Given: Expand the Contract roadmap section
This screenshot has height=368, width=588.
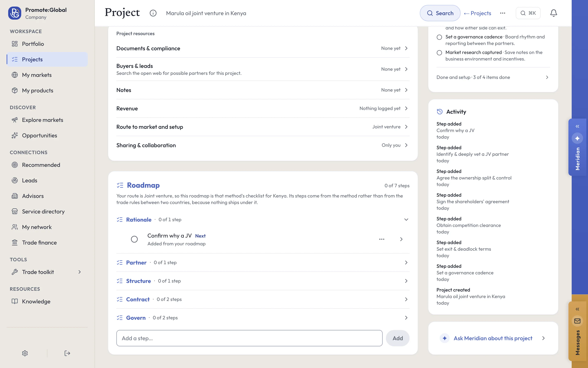Looking at the screenshot, I should (263, 299).
